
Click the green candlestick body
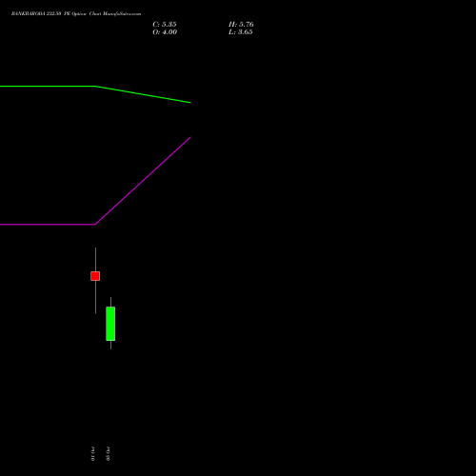(x=110, y=324)
